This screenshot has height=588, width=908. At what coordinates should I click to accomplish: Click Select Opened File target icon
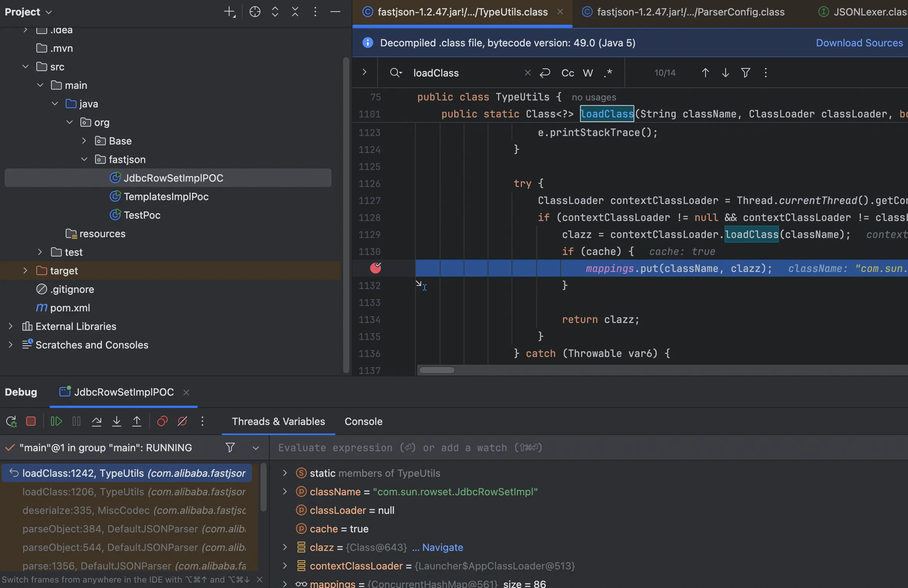tap(255, 12)
